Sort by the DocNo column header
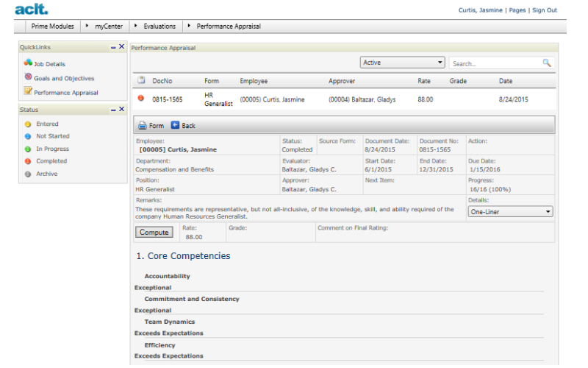 click(162, 81)
